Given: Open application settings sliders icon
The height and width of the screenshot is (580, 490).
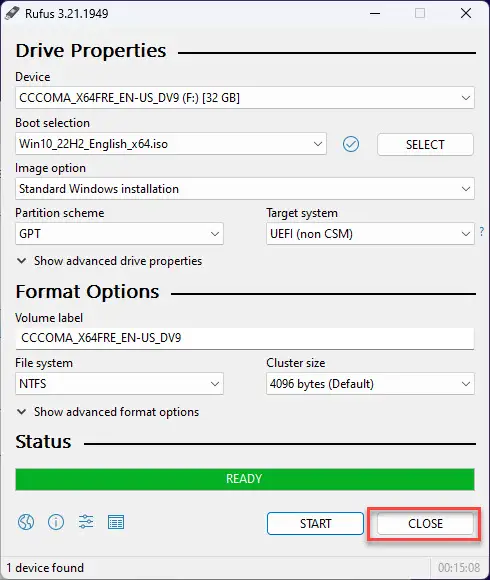Looking at the screenshot, I should 86,522.
